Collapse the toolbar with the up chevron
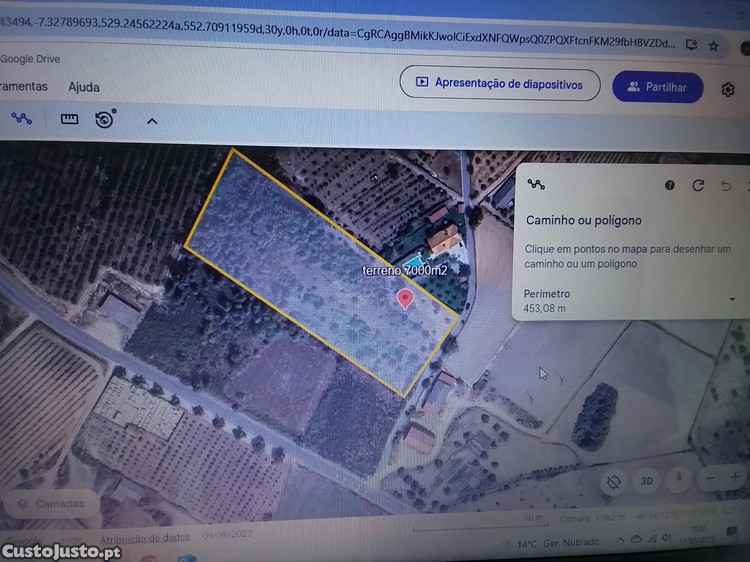 (x=152, y=121)
